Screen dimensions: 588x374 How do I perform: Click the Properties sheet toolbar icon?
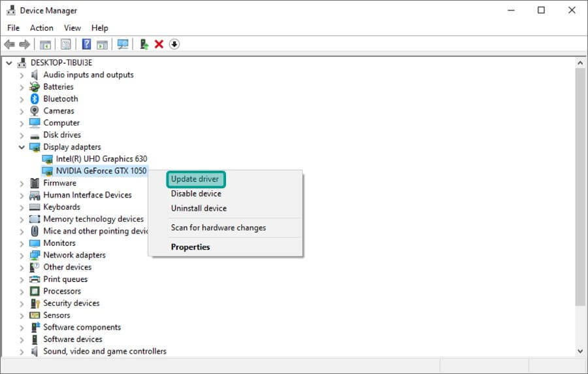(65, 44)
